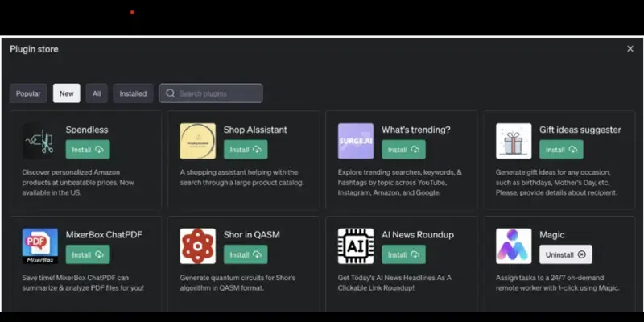Open the All plugins tab
644x322 pixels.
coord(97,93)
